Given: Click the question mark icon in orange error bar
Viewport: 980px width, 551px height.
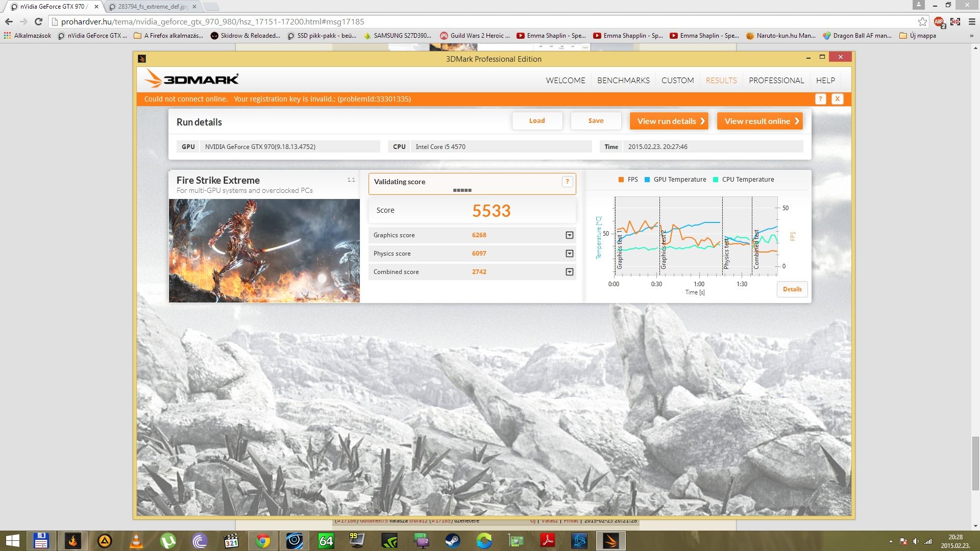Looking at the screenshot, I should pos(820,99).
